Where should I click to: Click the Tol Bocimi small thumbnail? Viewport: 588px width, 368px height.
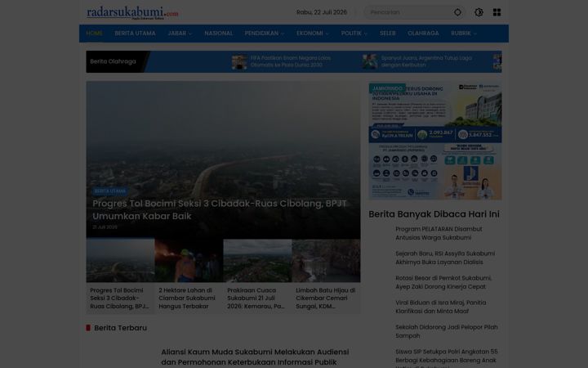(x=120, y=261)
